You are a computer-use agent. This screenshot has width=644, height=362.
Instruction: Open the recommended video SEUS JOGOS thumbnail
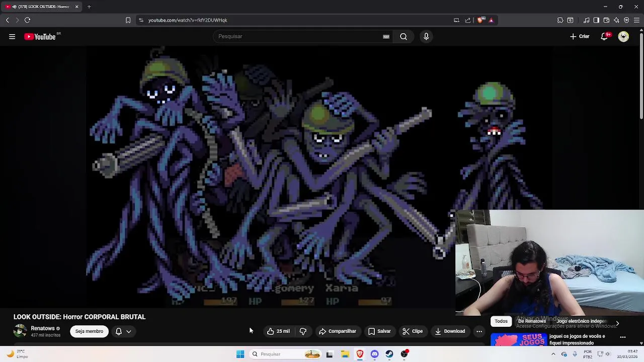coord(518,340)
